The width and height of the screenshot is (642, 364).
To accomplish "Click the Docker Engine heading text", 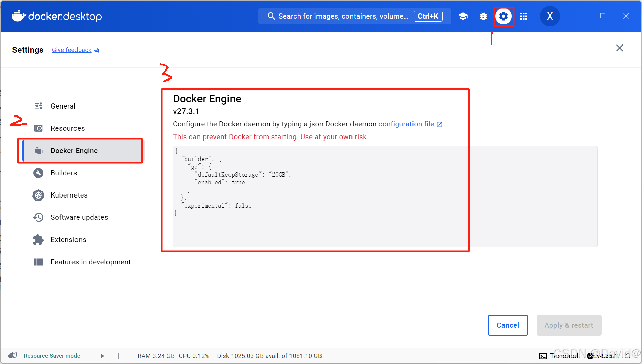I will coord(207,99).
